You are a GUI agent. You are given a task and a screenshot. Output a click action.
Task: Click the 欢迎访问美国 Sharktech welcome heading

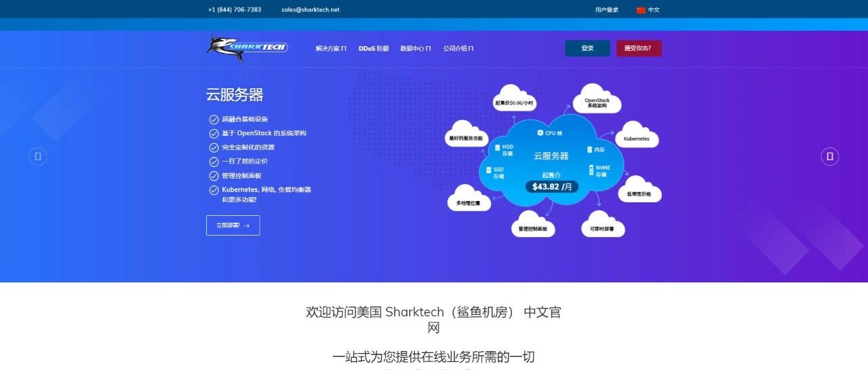tap(434, 320)
